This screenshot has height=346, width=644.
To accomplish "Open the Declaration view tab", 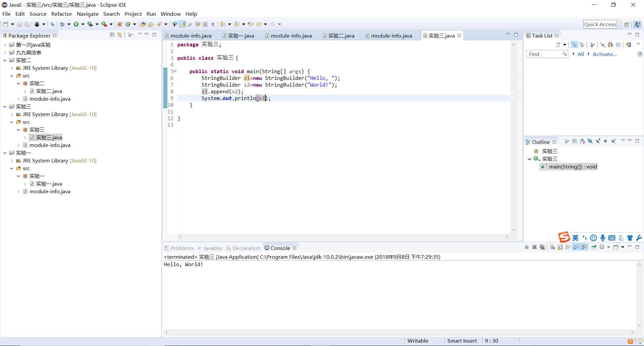I will [x=243, y=248].
